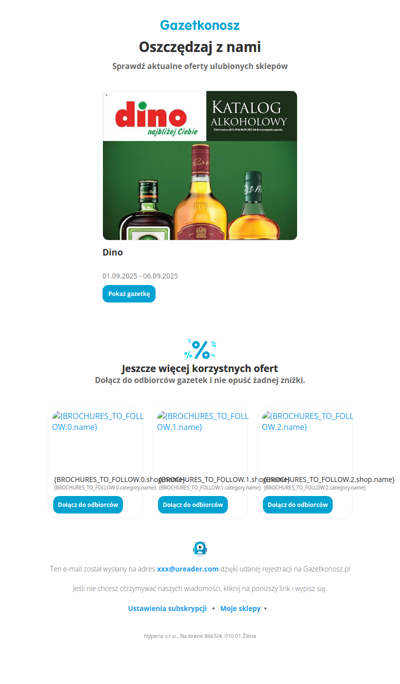Screen dimensions: 400x684
Task: Open the Dino alcohol catalog cover image
Action: pyautogui.click(x=200, y=165)
